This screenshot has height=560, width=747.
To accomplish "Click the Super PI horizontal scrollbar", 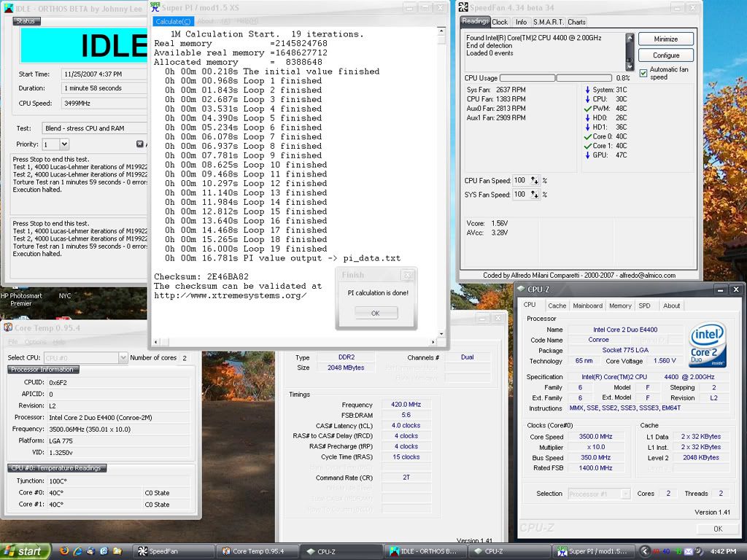I will (x=295, y=341).
